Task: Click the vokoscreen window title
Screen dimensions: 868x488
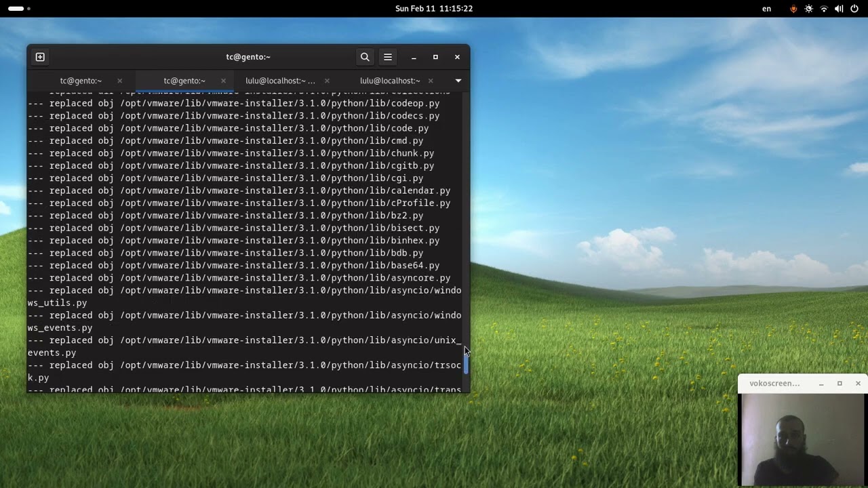Action: (774, 384)
